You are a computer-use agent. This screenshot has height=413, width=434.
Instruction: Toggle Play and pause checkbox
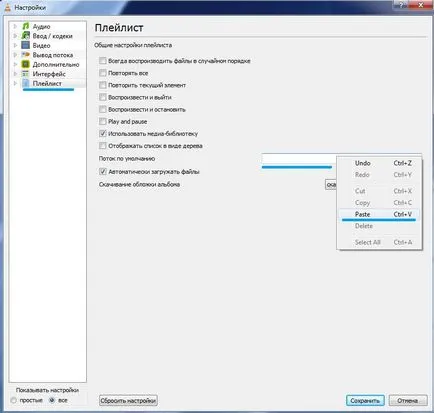click(103, 121)
